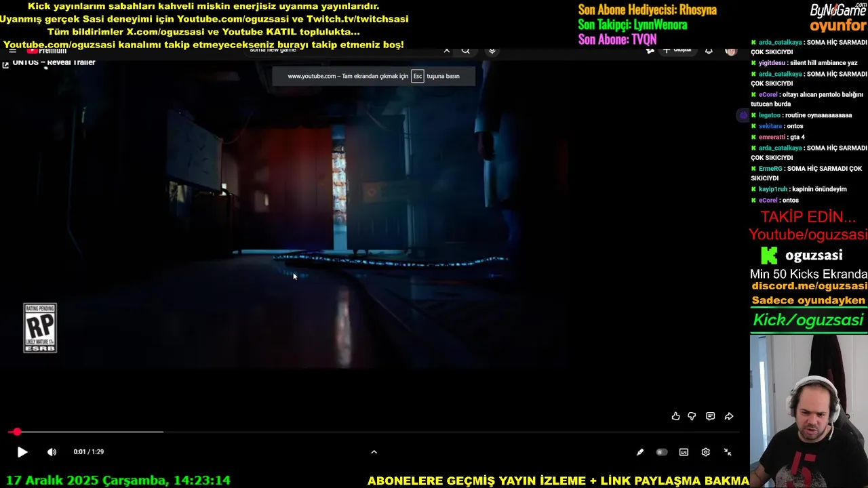Viewport: 868px width, 488px height.
Task: Mute the video with the speaker icon
Action: point(52,452)
